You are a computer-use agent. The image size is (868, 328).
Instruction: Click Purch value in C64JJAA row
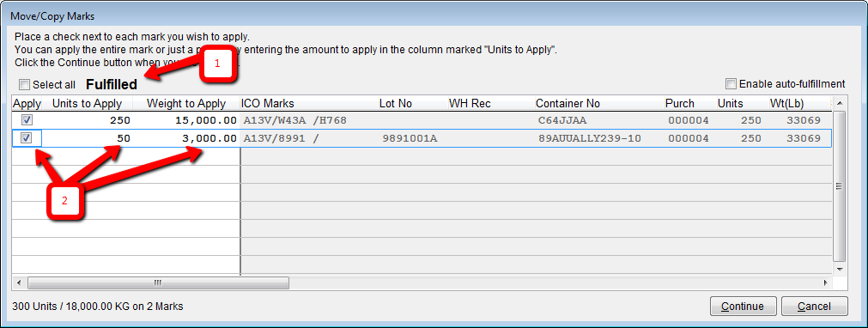[688, 121]
